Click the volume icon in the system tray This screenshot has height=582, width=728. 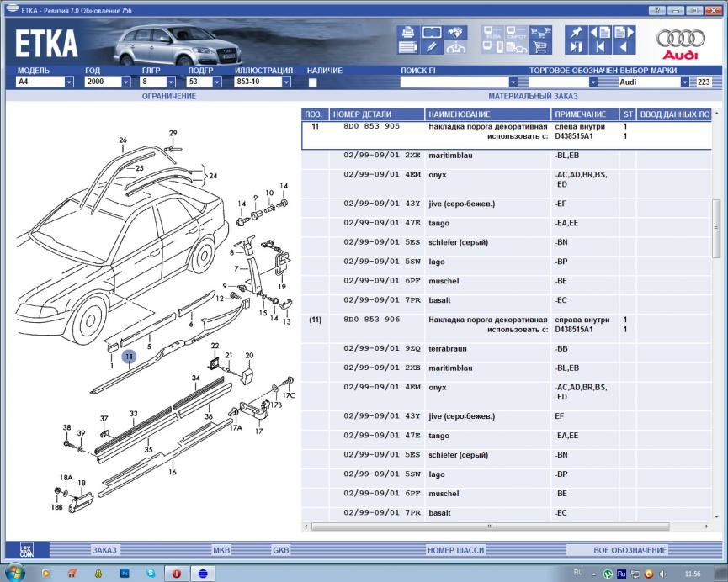(x=662, y=574)
